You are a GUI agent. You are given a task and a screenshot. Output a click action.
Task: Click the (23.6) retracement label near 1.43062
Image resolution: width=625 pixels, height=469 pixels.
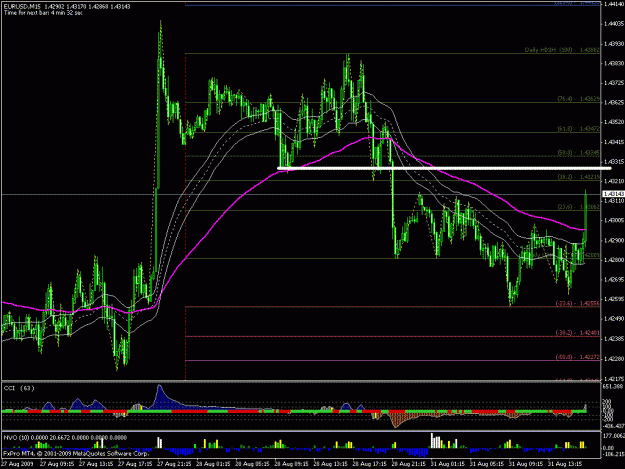(578, 207)
